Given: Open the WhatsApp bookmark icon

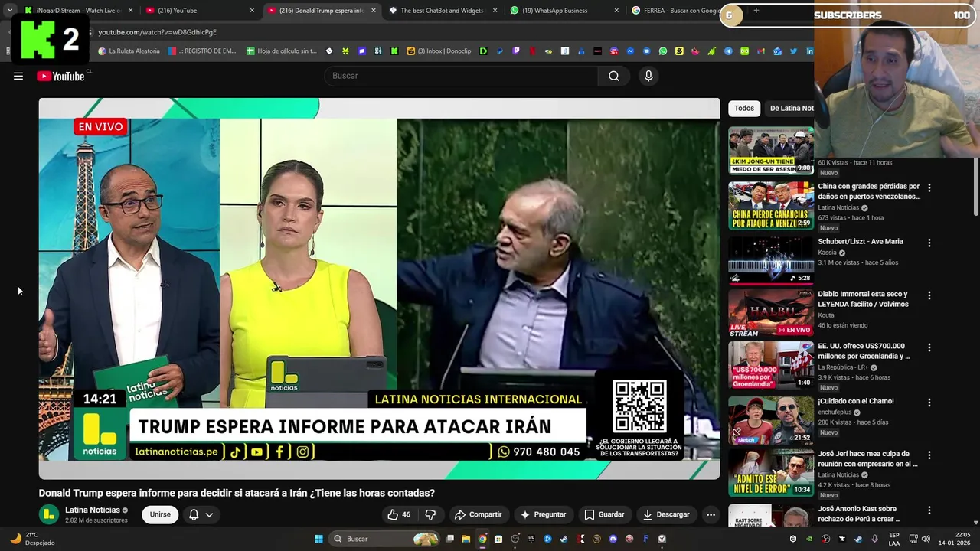Looking at the screenshot, I should (x=663, y=51).
